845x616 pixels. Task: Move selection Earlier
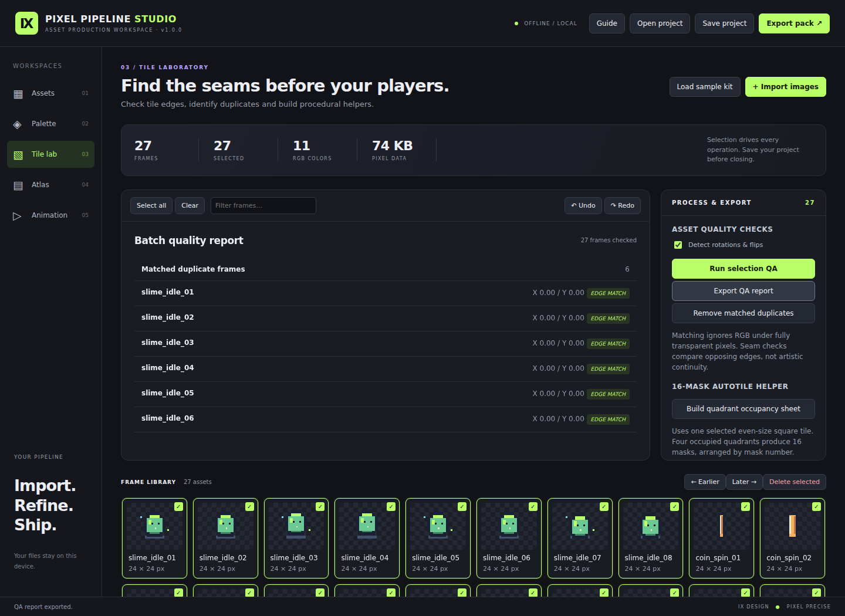705,482
